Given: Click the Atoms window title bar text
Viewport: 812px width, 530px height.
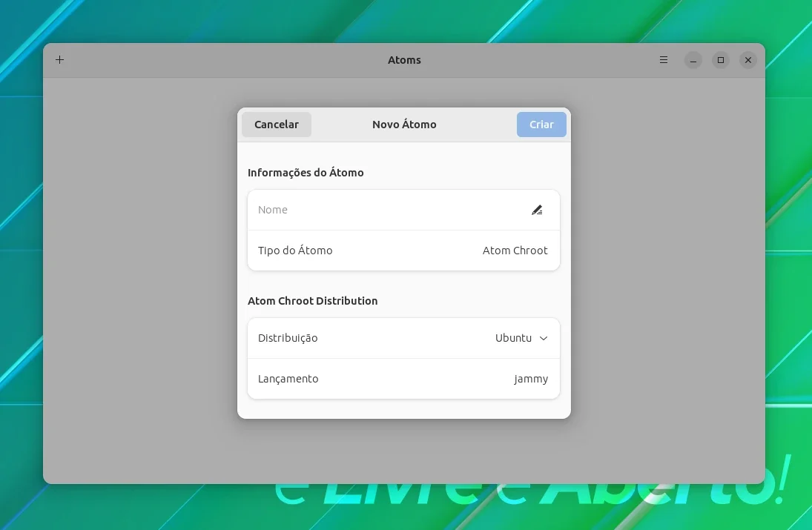Looking at the screenshot, I should coord(404,60).
